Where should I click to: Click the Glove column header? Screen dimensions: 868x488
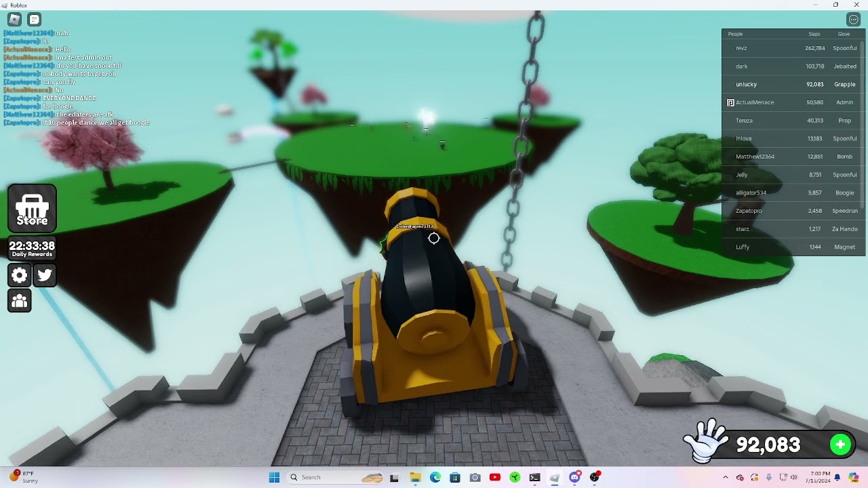[x=844, y=34]
